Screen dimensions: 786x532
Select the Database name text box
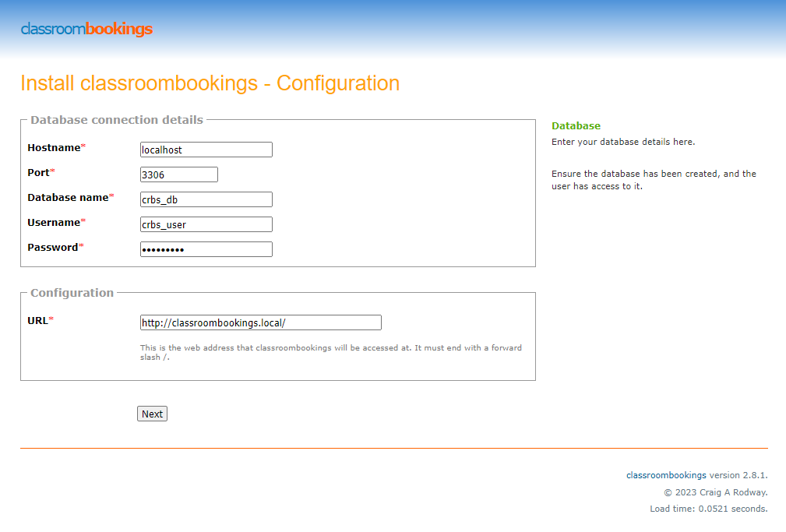(x=206, y=199)
